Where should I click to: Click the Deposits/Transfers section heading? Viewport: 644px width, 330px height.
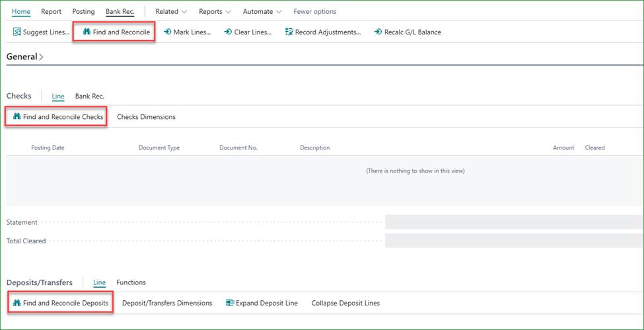pos(40,282)
